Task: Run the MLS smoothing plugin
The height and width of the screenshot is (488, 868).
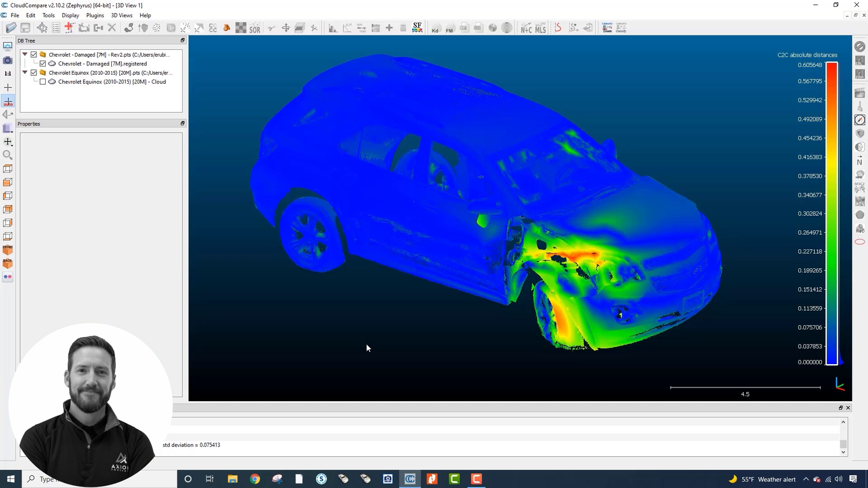Action: (x=540, y=27)
